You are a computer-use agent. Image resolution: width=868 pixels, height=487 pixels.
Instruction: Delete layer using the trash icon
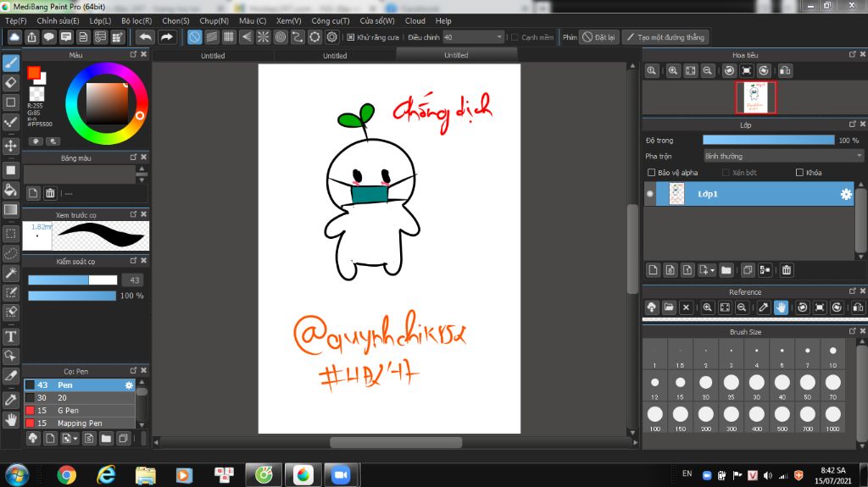coord(787,270)
